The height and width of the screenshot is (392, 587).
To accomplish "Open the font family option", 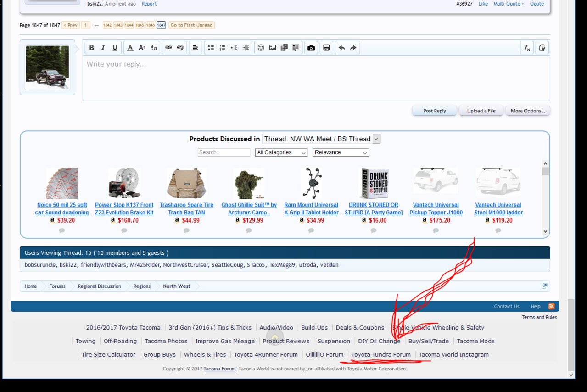I will (154, 48).
